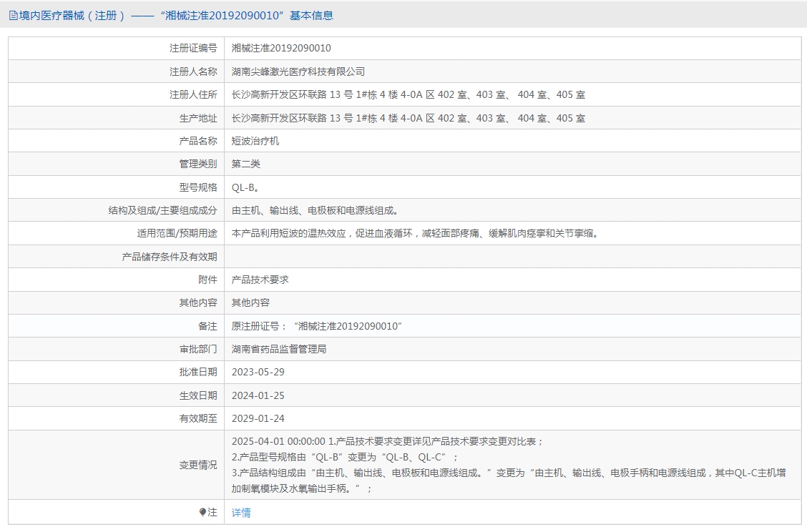This screenshot has width=807, height=532.
Task: Click the 变更情况 label cell
Action: pyautogui.click(x=117, y=465)
